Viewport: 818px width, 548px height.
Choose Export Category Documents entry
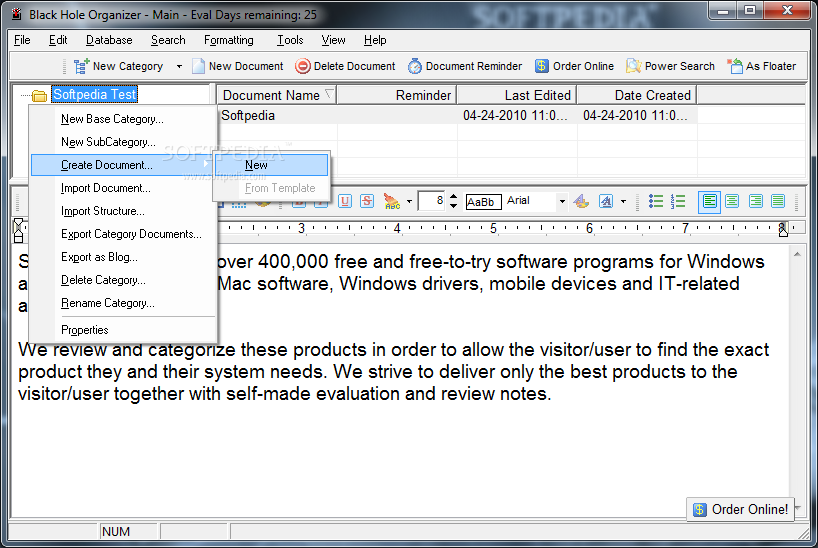tap(124, 234)
